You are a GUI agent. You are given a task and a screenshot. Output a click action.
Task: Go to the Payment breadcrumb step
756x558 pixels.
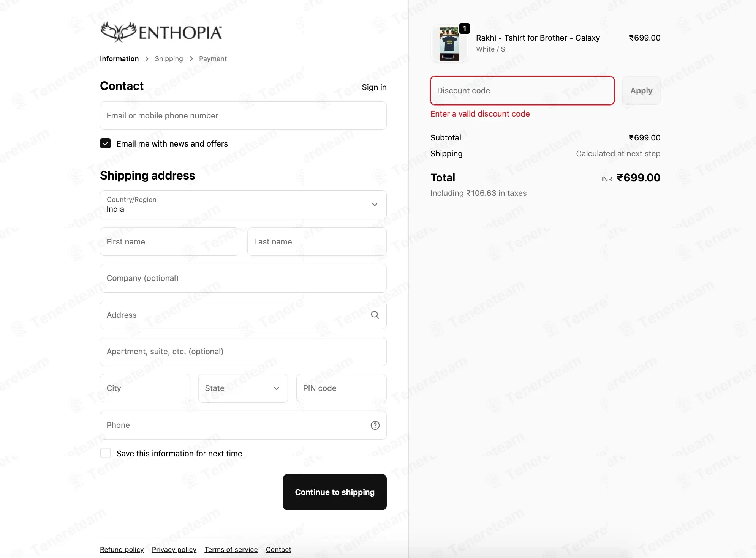pyautogui.click(x=213, y=59)
